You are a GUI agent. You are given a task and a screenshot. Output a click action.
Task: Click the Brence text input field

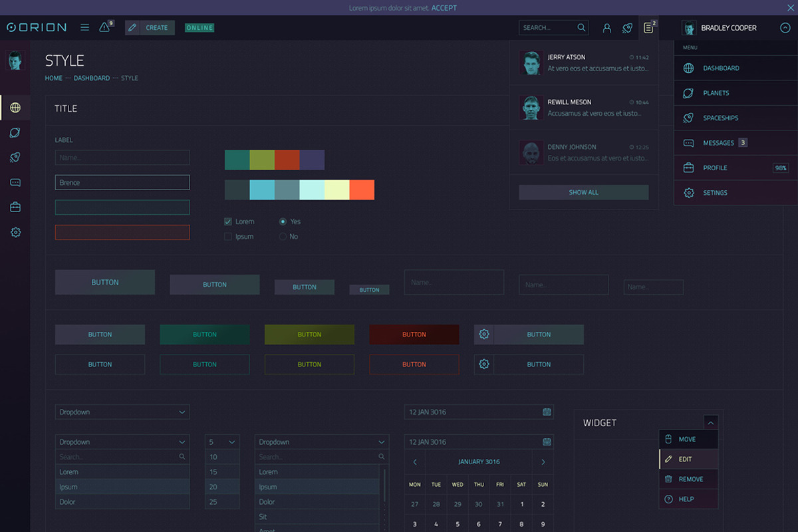[x=122, y=182]
